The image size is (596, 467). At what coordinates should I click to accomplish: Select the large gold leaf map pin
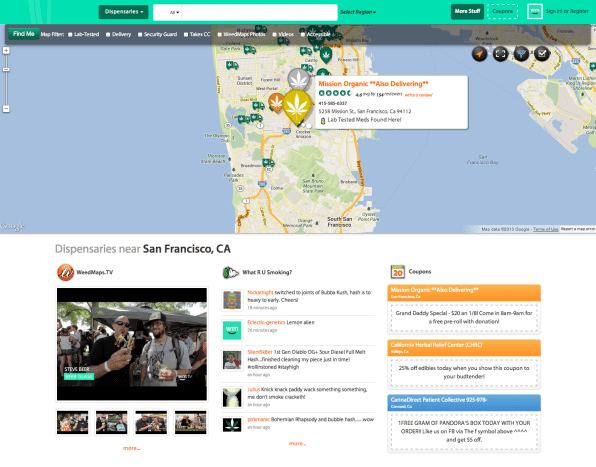point(297,106)
